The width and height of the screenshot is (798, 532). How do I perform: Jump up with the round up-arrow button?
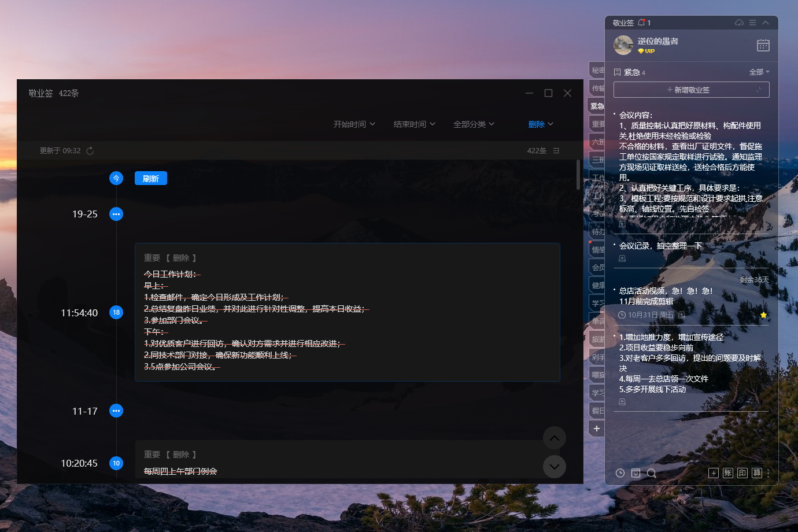[x=555, y=438]
